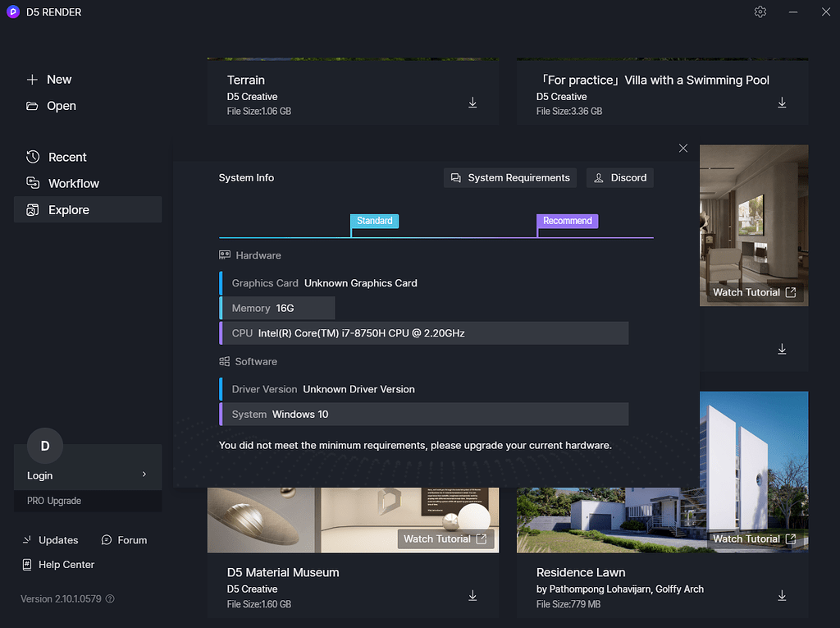Download the Terrain scene

point(472,103)
